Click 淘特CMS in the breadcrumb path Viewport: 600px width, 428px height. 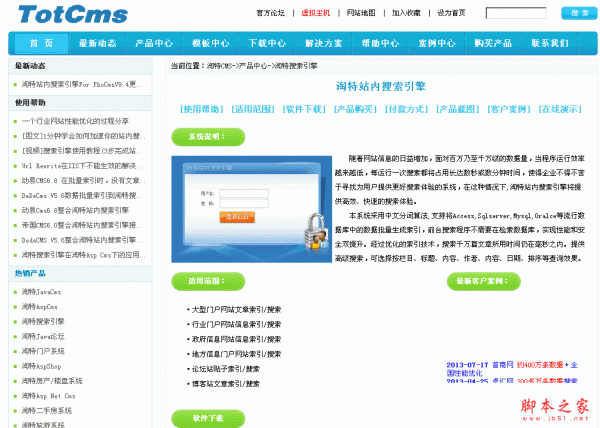point(220,66)
